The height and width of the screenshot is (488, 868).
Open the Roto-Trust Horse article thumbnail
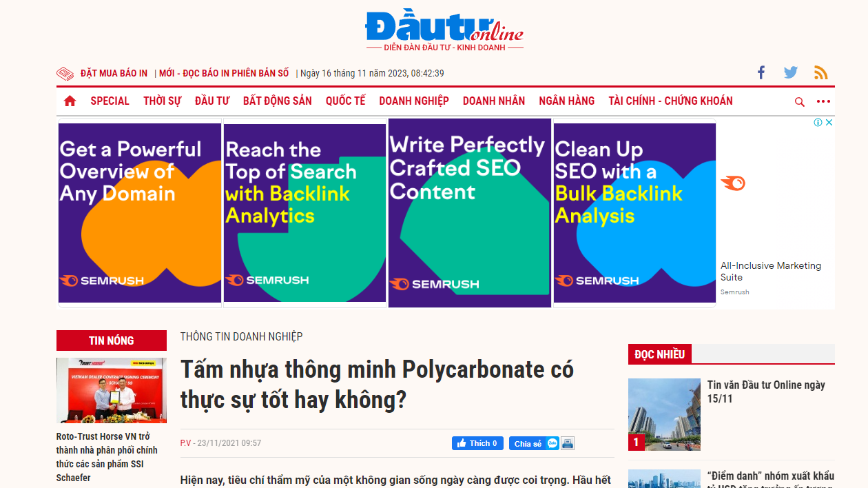tap(111, 390)
